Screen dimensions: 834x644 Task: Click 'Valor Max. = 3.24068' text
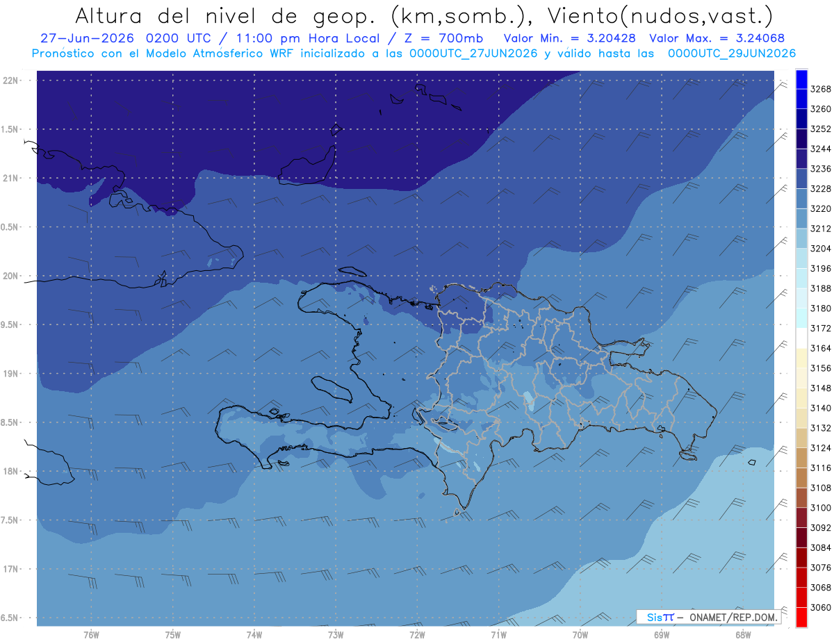(x=717, y=38)
